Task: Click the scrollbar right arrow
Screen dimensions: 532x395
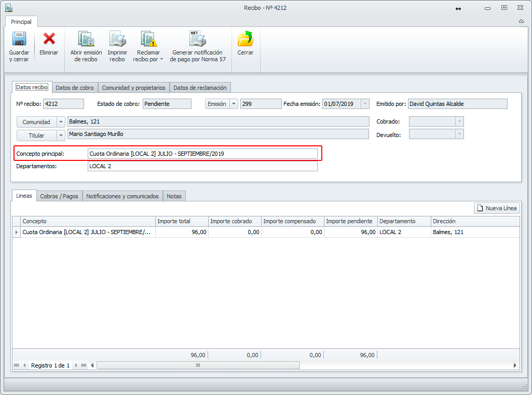Action: (515, 365)
